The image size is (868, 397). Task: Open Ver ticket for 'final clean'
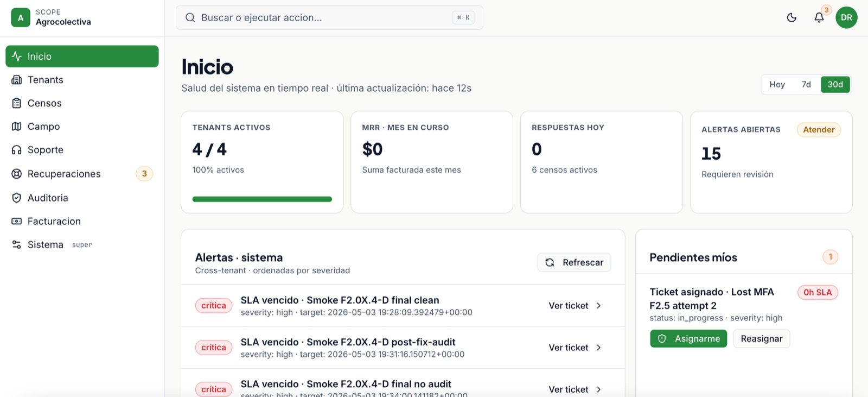point(575,306)
